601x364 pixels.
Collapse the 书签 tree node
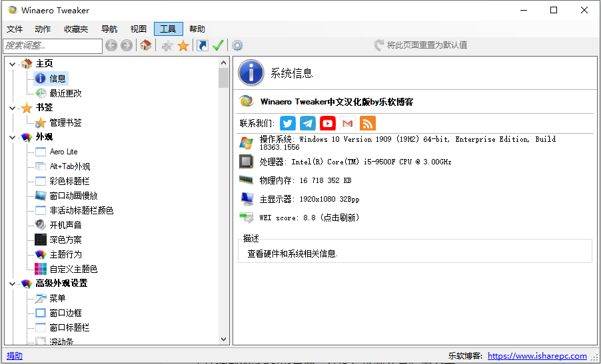click(x=12, y=108)
